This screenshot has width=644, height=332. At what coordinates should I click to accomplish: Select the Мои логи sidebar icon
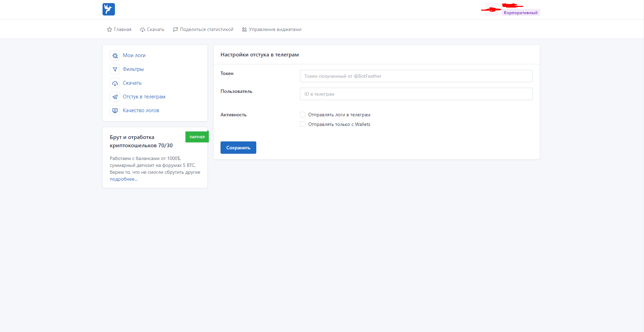tap(115, 55)
